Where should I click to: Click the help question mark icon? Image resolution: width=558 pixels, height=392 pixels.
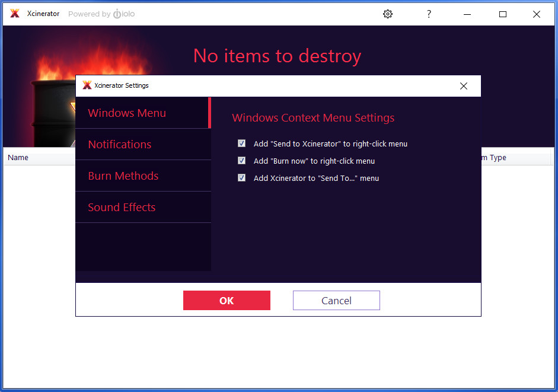[x=429, y=14]
